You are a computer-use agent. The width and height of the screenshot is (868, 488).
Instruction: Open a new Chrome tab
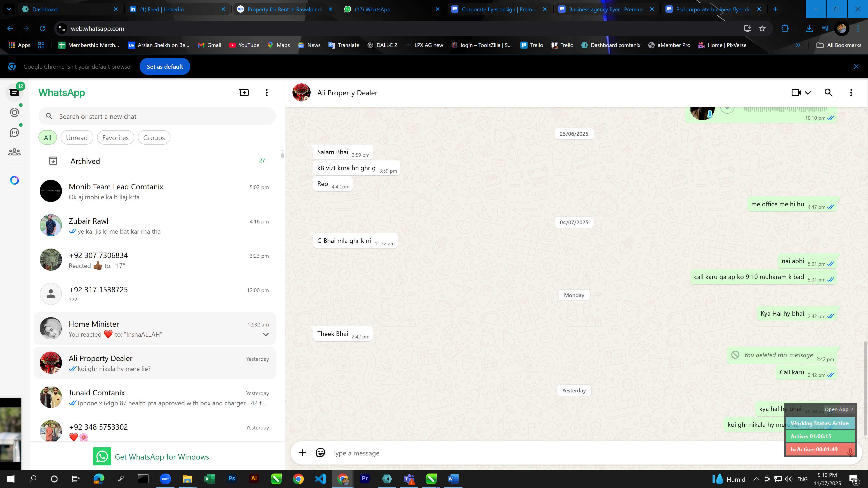tap(775, 9)
